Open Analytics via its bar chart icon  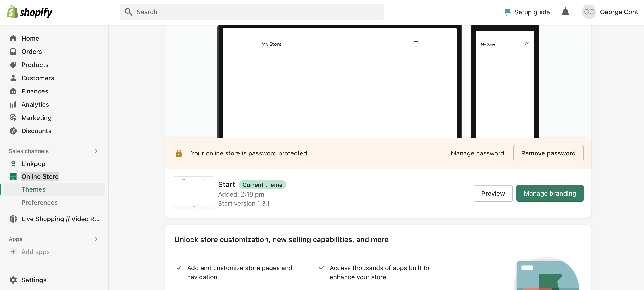click(x=13, y=104)
